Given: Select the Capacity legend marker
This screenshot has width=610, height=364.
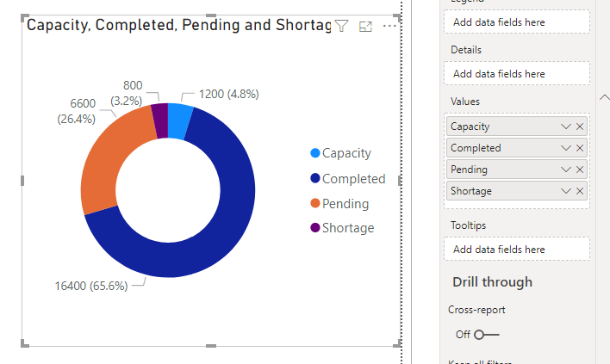Looking at the screenshot, I should tap(315, 153).
